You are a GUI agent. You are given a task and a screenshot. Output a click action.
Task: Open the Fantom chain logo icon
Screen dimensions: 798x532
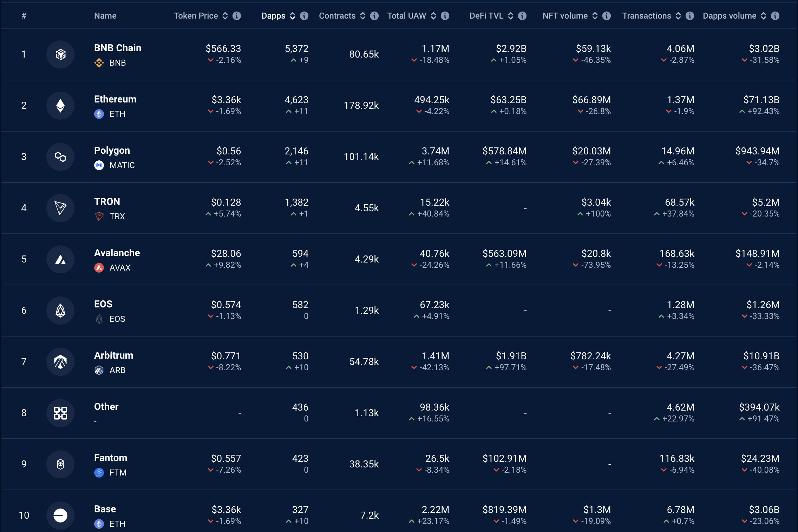60,464
